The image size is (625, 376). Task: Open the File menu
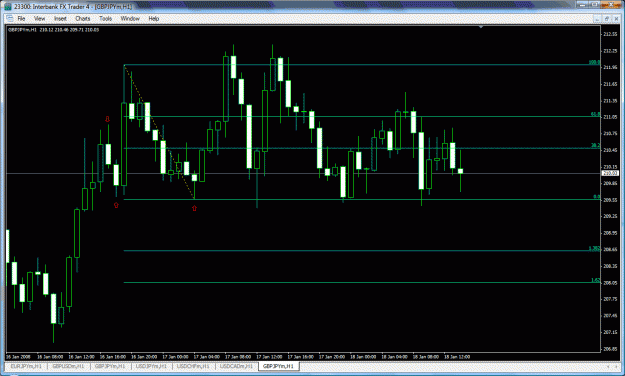click(x=21, y=18)
